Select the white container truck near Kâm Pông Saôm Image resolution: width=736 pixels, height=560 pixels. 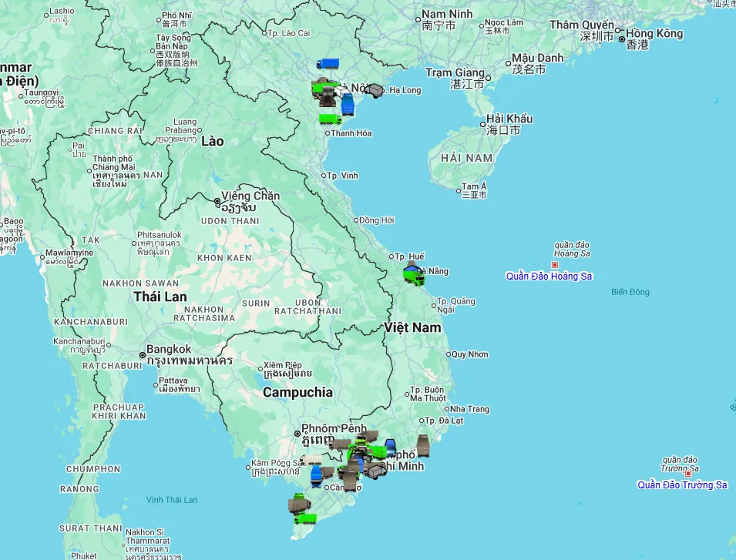pyautogui.click(x=311, y=460)
